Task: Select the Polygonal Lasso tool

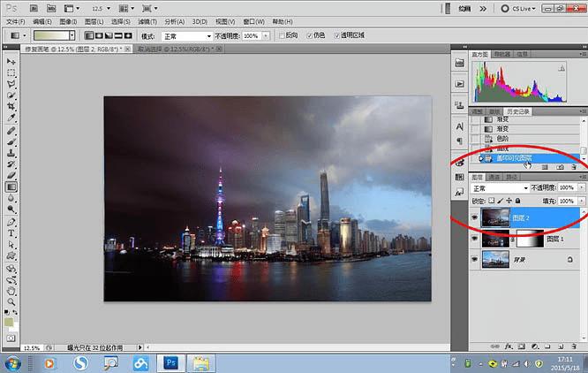Action: point(11,84)
